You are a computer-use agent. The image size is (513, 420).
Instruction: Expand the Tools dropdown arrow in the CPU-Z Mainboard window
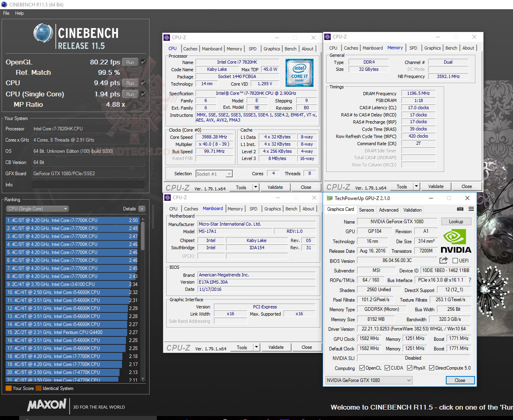click(x=256, y=347)
